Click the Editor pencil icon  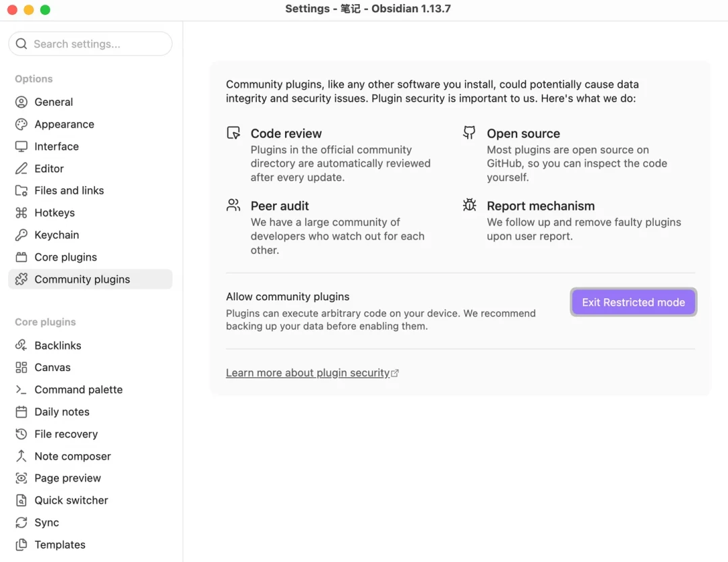pos(22,168)
